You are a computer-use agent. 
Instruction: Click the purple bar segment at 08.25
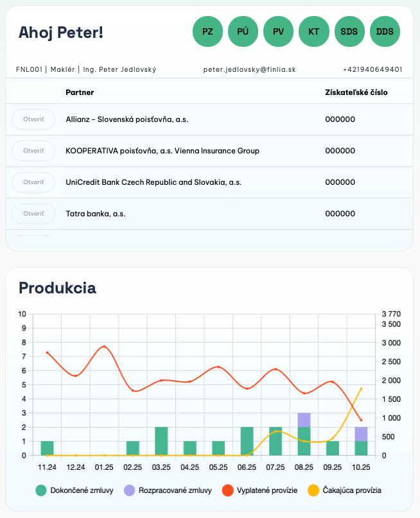(304, 420)
